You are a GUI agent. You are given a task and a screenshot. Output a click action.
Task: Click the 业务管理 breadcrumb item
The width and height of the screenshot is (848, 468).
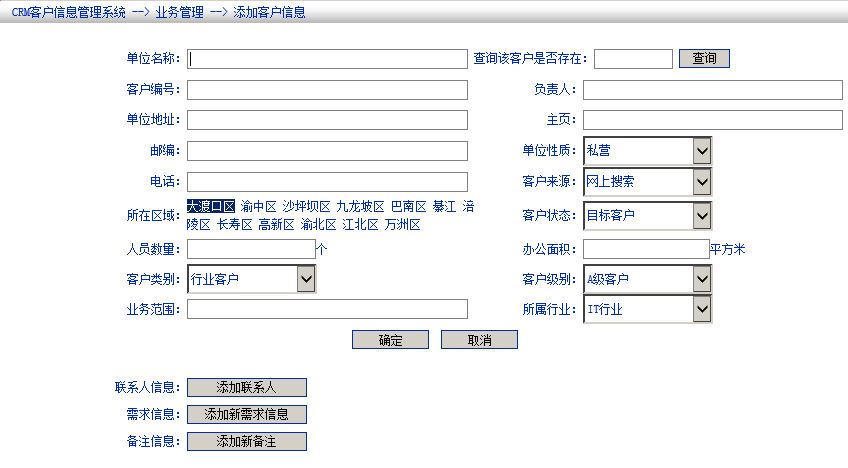[179, 13]
